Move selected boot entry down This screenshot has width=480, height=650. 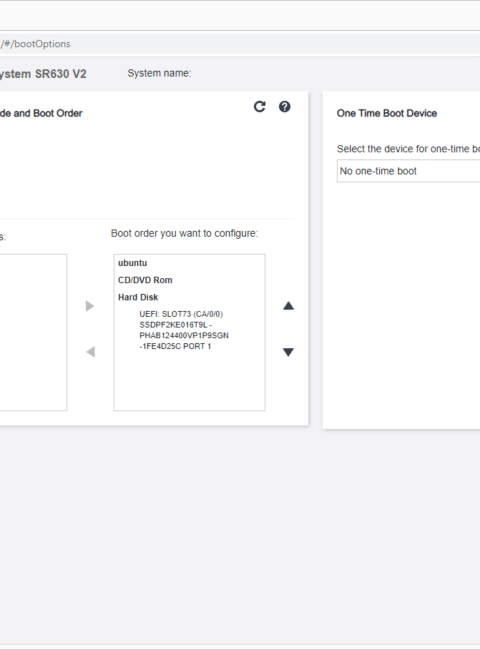288,352
